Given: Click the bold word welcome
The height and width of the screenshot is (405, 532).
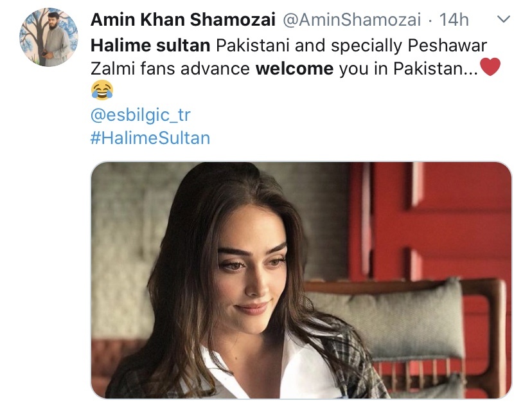Looking at the screenshot, I should (x=294, y=69).
